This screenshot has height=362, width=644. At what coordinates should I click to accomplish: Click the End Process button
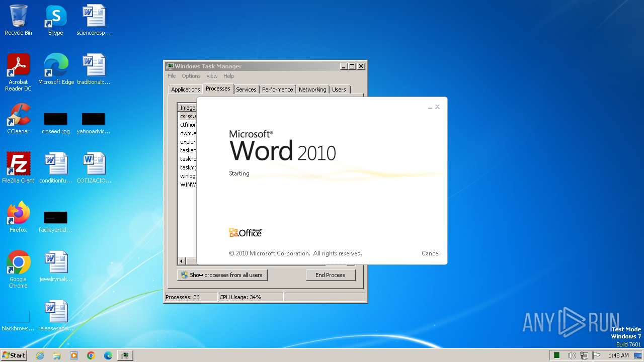tap(330, 275)
